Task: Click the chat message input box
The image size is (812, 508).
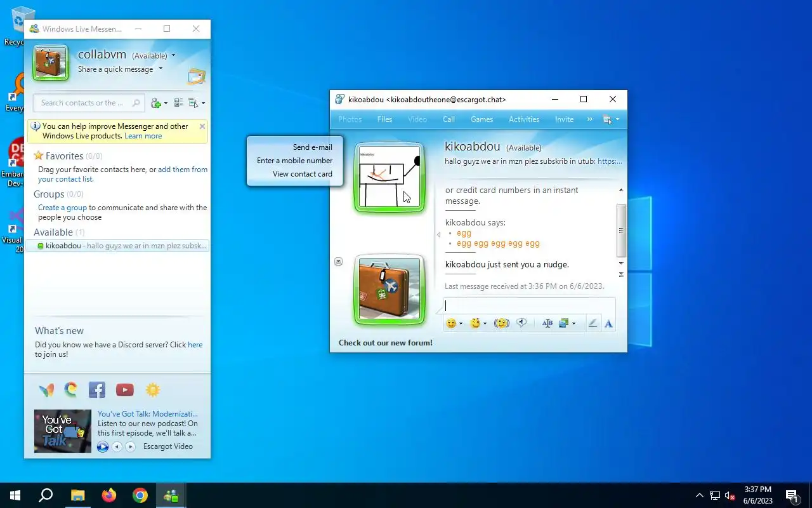Action: pyautogui.click(x=529, y=305)
